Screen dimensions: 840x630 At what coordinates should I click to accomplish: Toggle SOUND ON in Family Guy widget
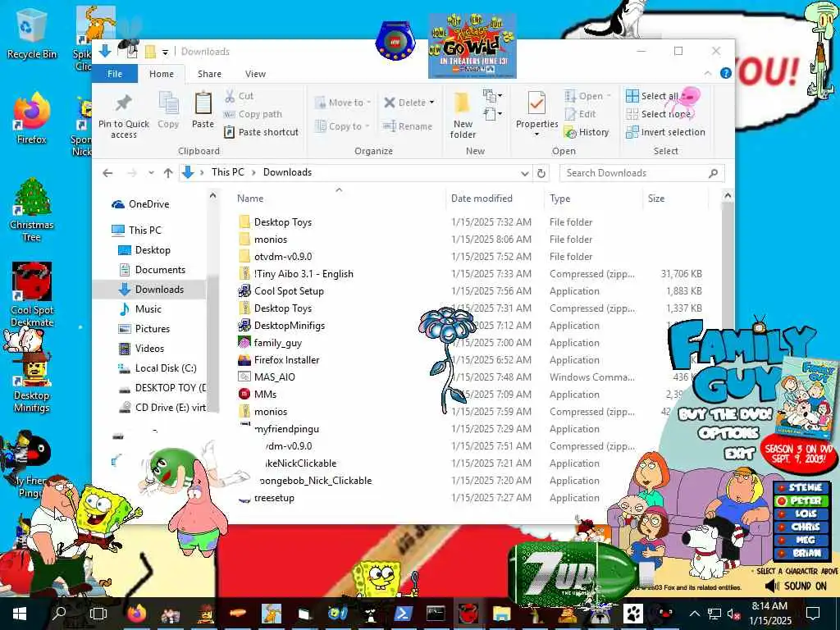click(796, 586)
